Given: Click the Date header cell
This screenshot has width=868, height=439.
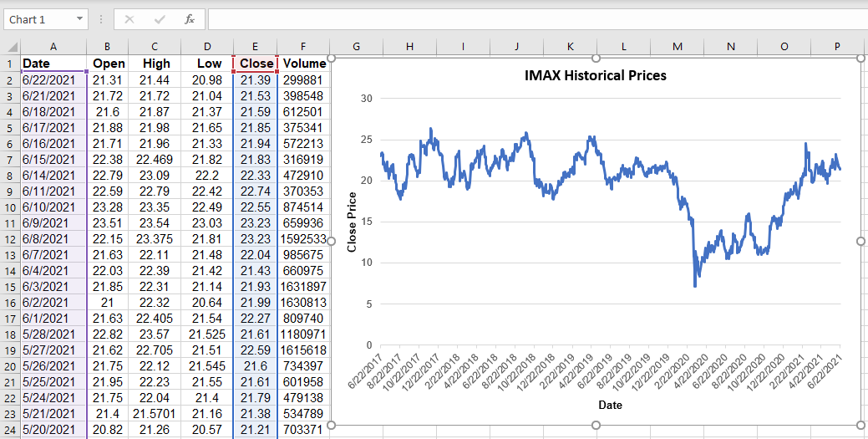Looking at the screenshot, I should tap(53, 64).
